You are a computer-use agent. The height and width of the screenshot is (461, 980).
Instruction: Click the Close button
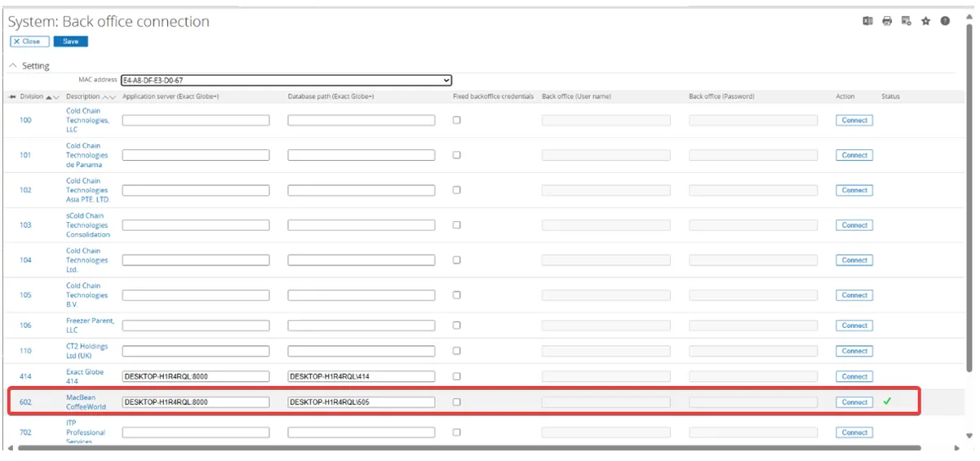[29, 42]
